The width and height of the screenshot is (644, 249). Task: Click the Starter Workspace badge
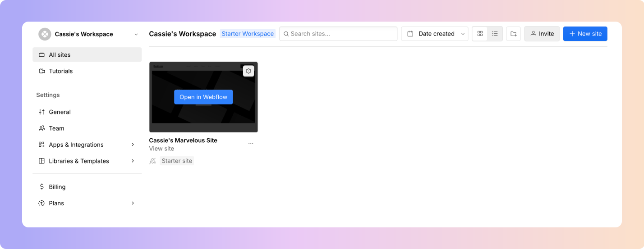tap(248, 34)
